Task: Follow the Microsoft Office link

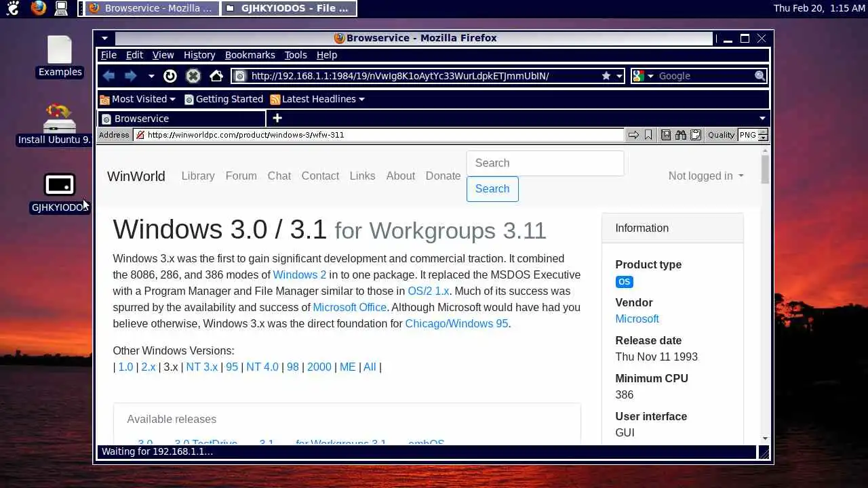Action: point(350,307)
